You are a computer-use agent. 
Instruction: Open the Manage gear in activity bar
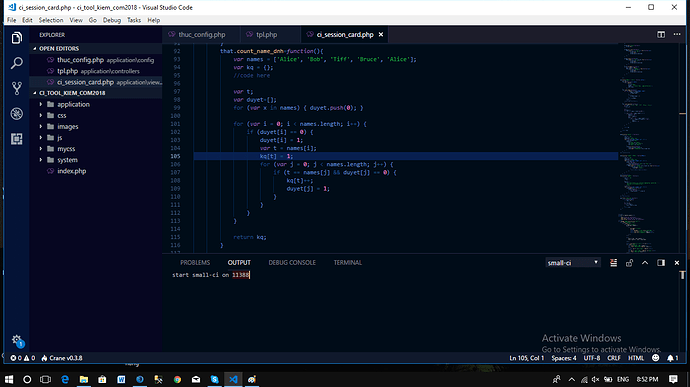tap(17, 340)
